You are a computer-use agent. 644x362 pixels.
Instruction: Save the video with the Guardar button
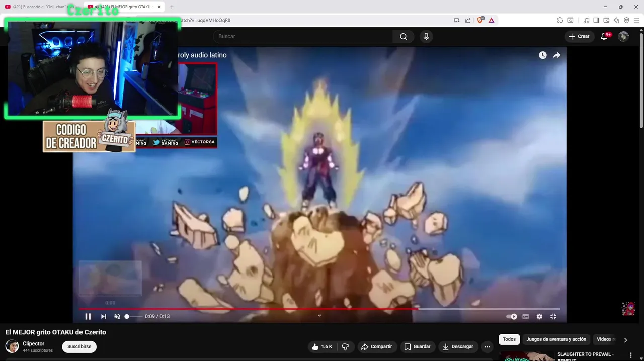coord(418,347)
